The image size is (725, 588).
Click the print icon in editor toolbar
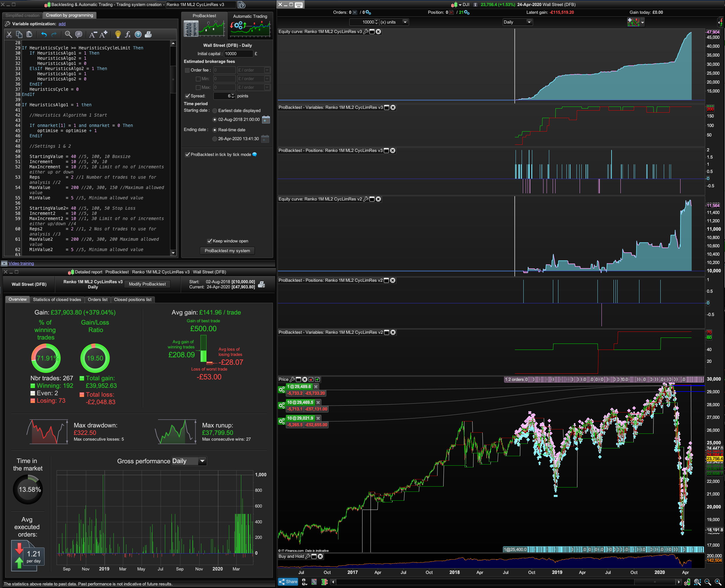pos(148,34)
